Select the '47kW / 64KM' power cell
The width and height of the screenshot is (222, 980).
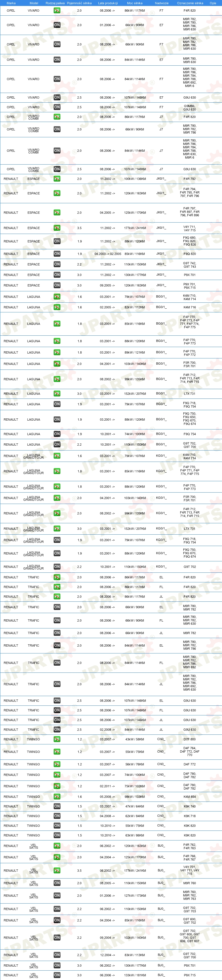tap(135, 807)
